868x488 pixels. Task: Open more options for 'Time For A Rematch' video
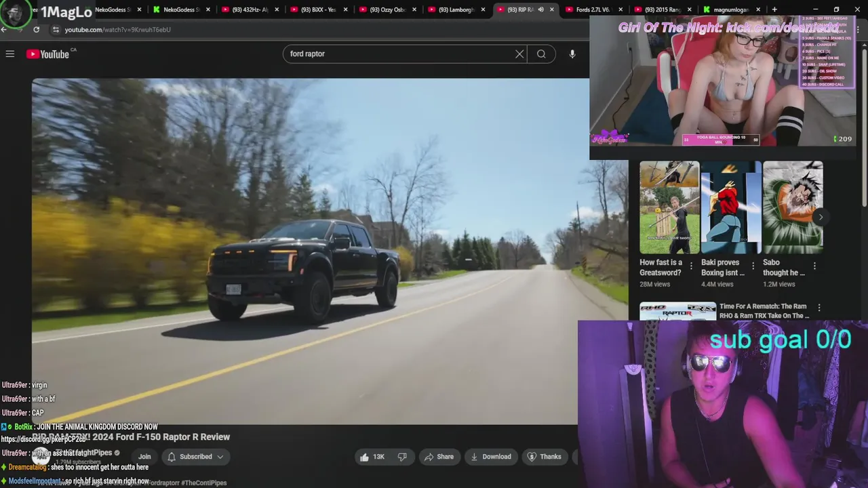819,308
